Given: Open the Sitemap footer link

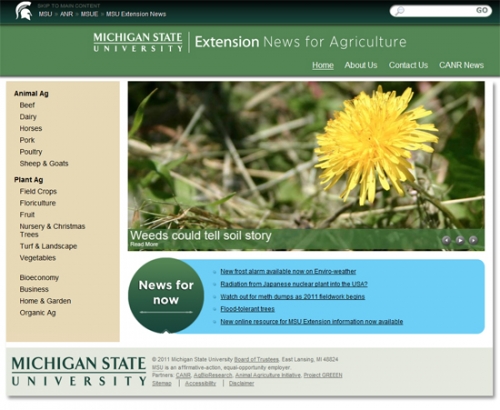Looking at the screenshot, I should (162, 383).
